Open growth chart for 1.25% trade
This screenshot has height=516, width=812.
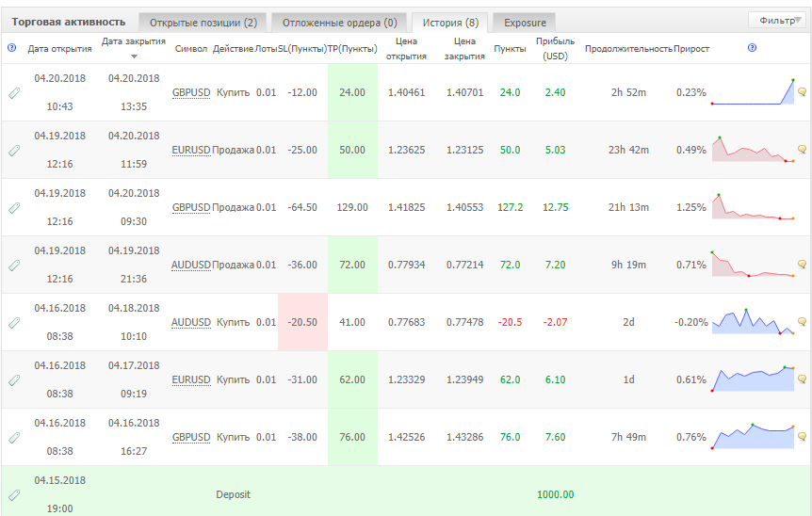(753, 207)
